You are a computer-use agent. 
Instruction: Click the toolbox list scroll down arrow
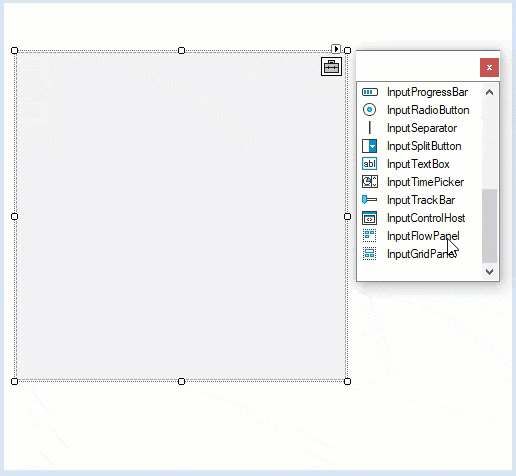coord(489,272)
